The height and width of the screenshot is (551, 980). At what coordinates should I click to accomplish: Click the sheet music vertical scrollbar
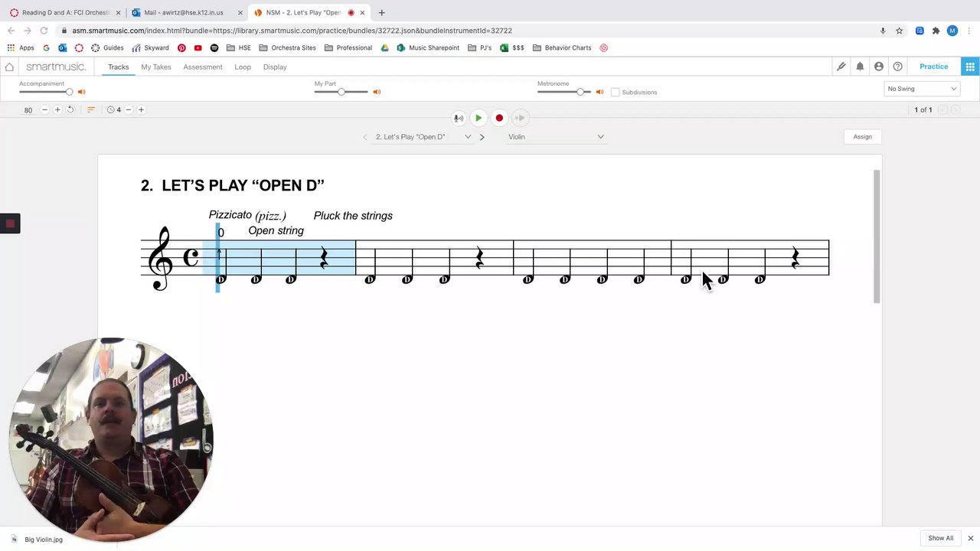(x=877, y=236)
